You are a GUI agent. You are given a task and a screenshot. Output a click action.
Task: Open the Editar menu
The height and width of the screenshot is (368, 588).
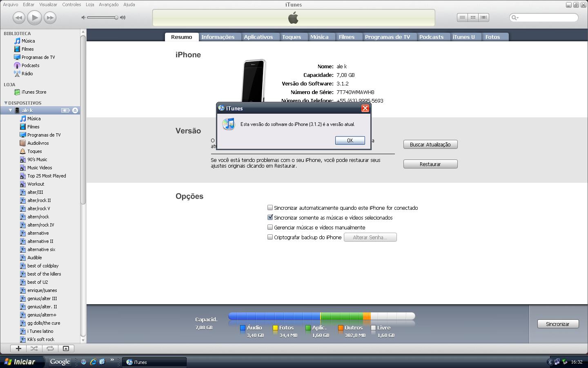coord(29,4)
